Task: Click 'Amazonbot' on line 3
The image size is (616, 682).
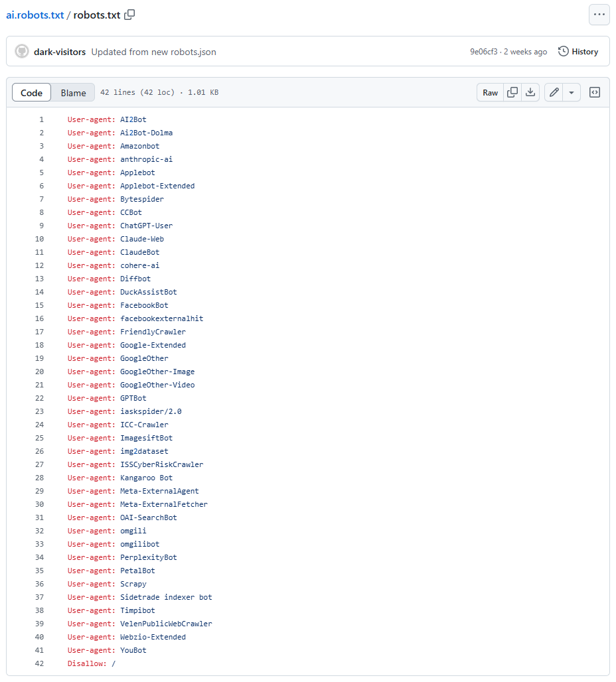Action: 140,146
